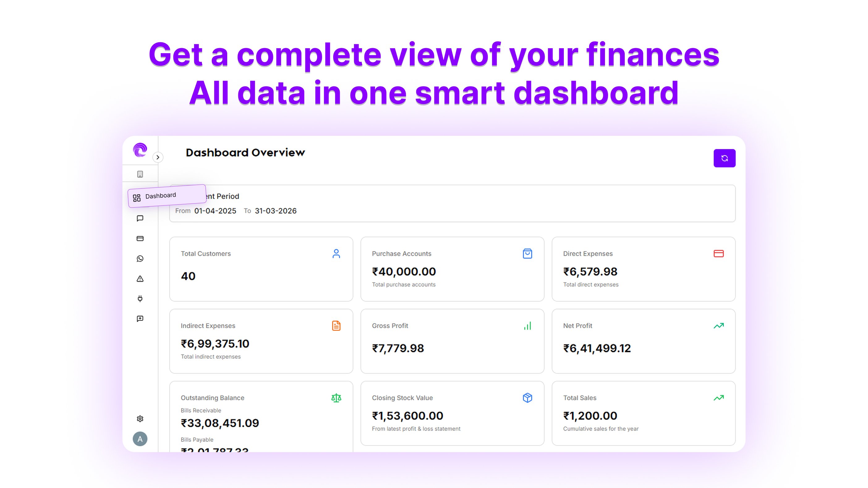Open the Purchase Accounts card

pyautogui.click(x=452, y=269)
